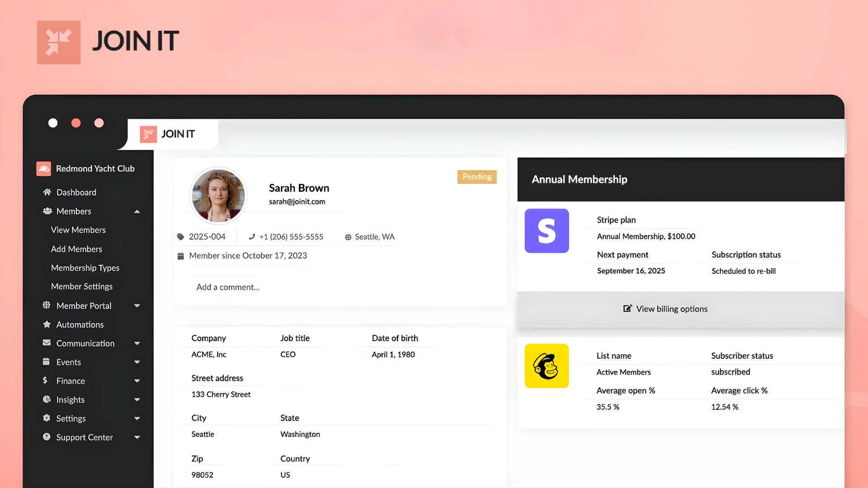The width and height of the screenshot is (868, 488).
Task: Click the Stripe logo icon
Action: click(547, 230)
